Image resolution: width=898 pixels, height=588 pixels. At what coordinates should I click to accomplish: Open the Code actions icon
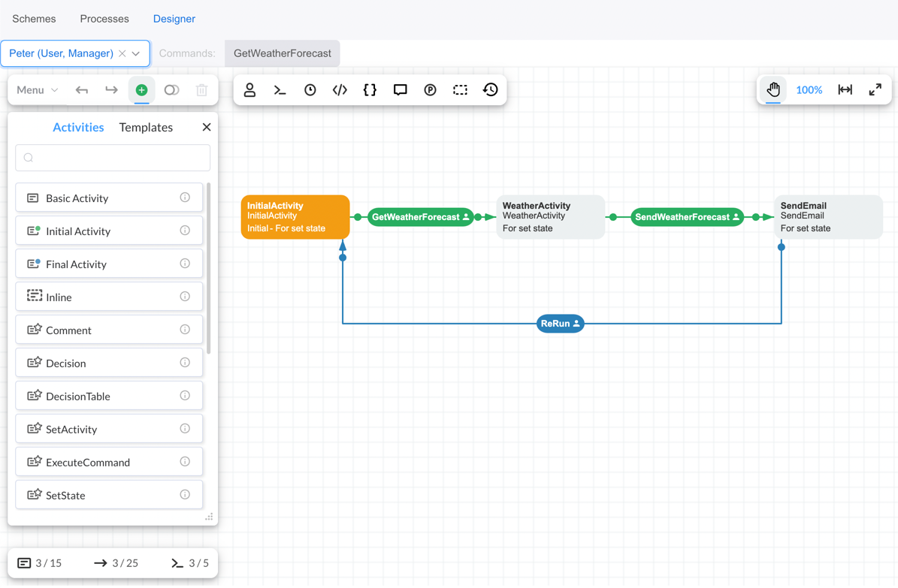click(x=340, y=90)
